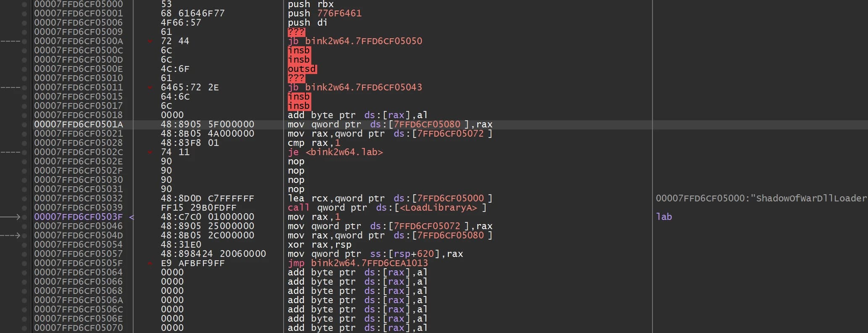
Task: Toggle breakpoint dot at address 00007FFD6CF0501A
Action: coord(24,124)
